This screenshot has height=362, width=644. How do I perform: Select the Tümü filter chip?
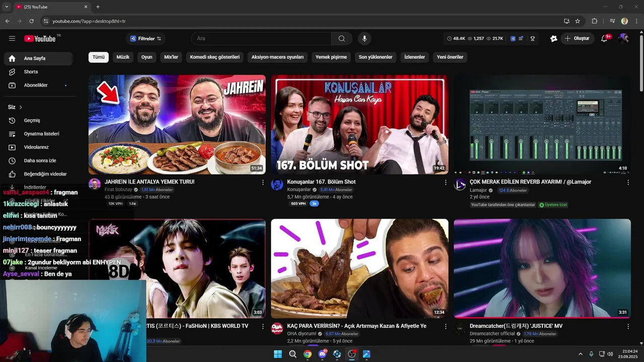[x=99, y=57]
